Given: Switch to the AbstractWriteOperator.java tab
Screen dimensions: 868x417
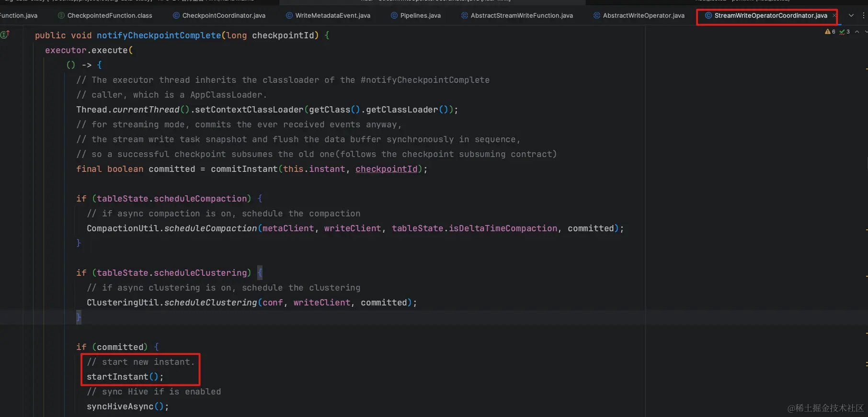Looking at the screenshot, I should pyautogui.click(x=639, y=15).
